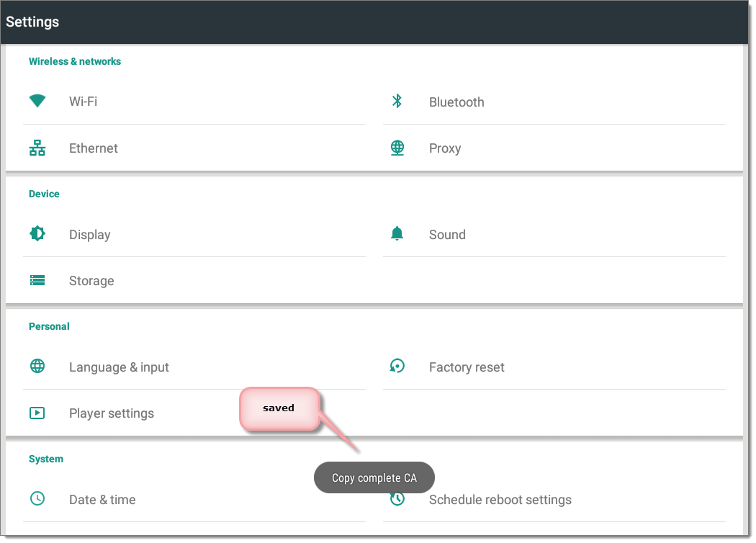Click the Wi-Fi signal icon
This screenshot has width=756, height=543.
click(37, 101)
